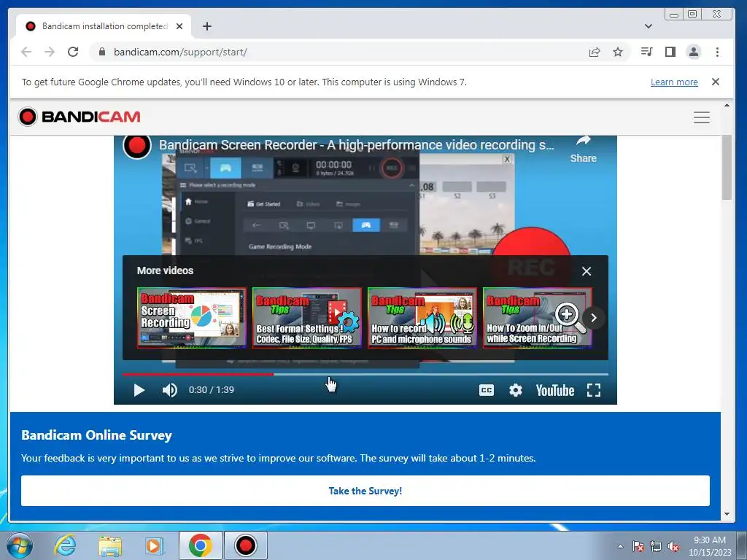The height and width of the screenshot is (560, 747).
Task: Open Chrome side panel
Action: click(670, 52)
